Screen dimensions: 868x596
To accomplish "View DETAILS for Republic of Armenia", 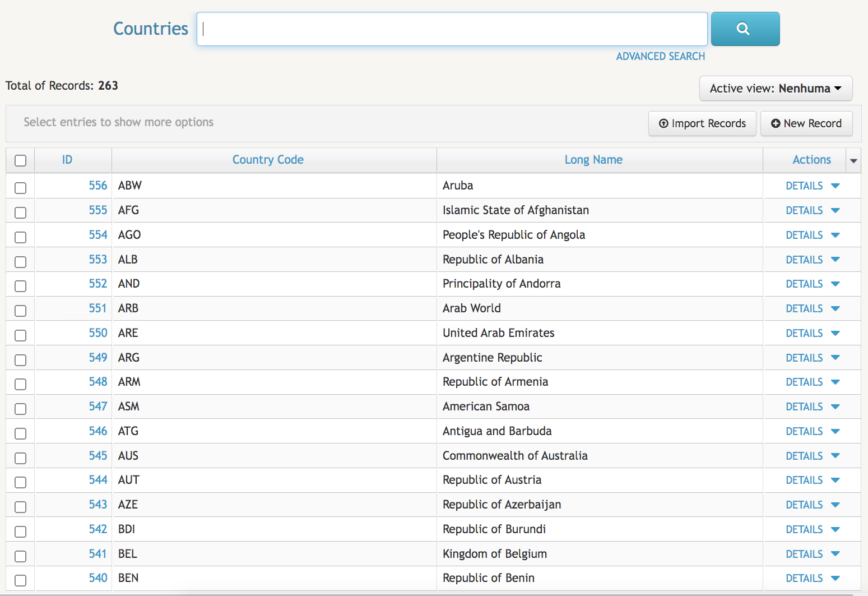I will click(x=804, y=382).
